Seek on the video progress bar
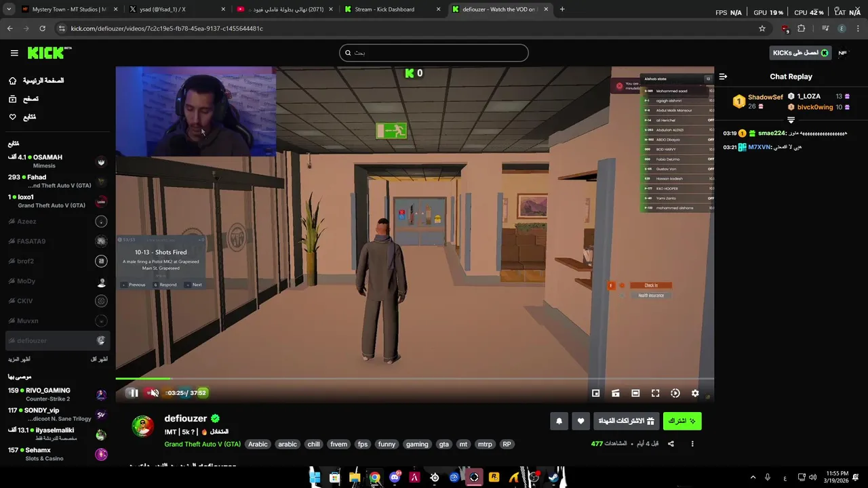The image size is (868, 488). click(414, 379)
